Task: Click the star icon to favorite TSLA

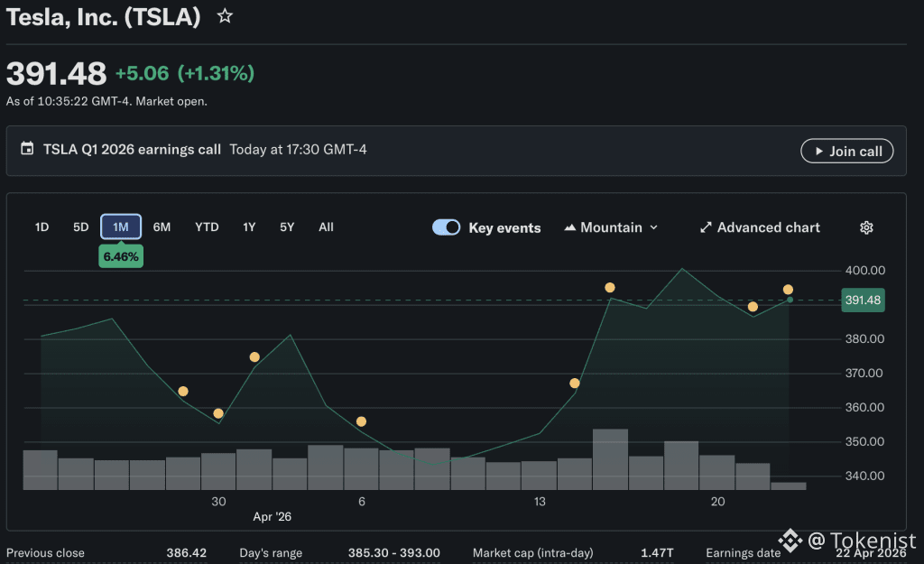Action: point(225,16)
